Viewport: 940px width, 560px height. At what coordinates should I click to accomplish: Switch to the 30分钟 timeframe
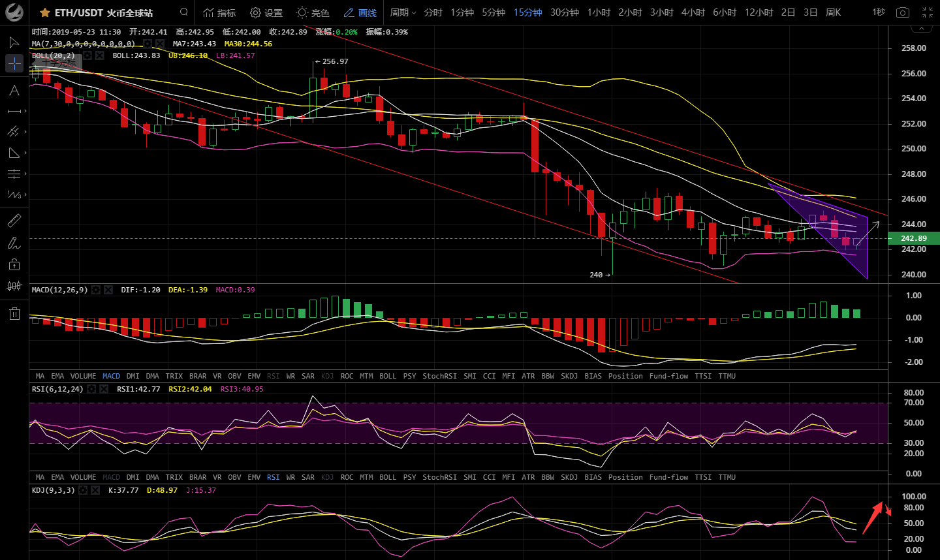tap(565, 13)
